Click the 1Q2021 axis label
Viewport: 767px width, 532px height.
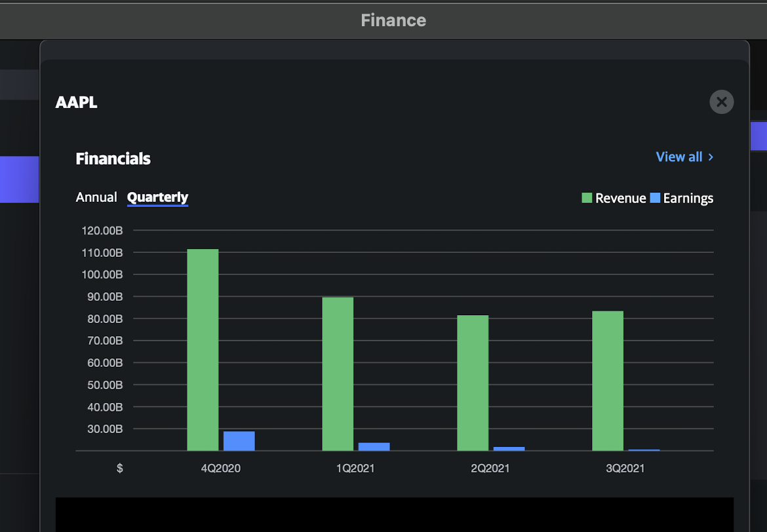point(355,468)
